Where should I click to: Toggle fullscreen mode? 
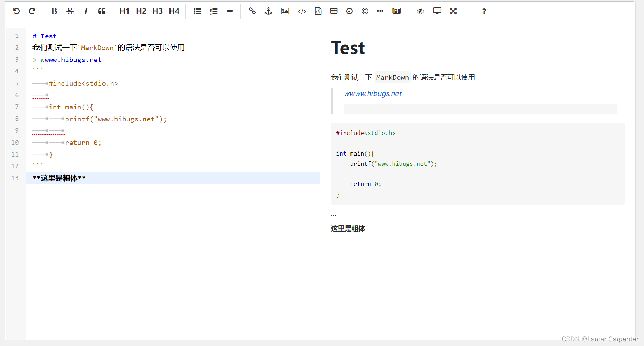(453, 11)
